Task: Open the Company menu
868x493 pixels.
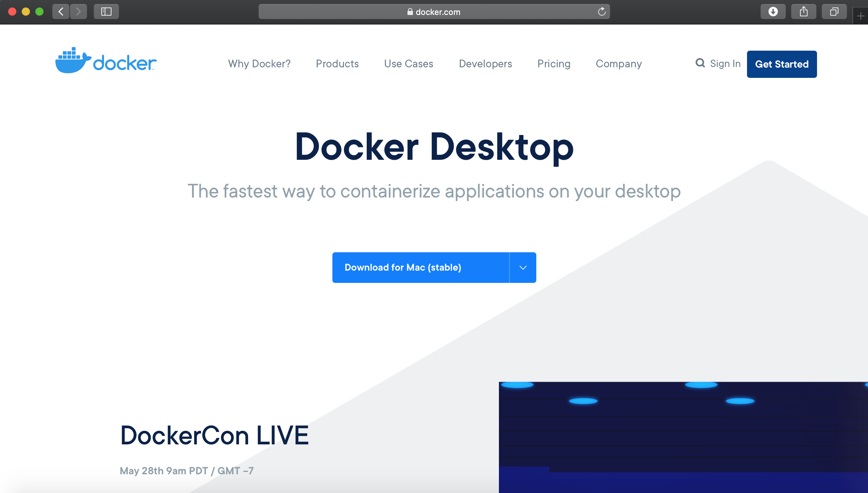Action: tap(619, 64)
